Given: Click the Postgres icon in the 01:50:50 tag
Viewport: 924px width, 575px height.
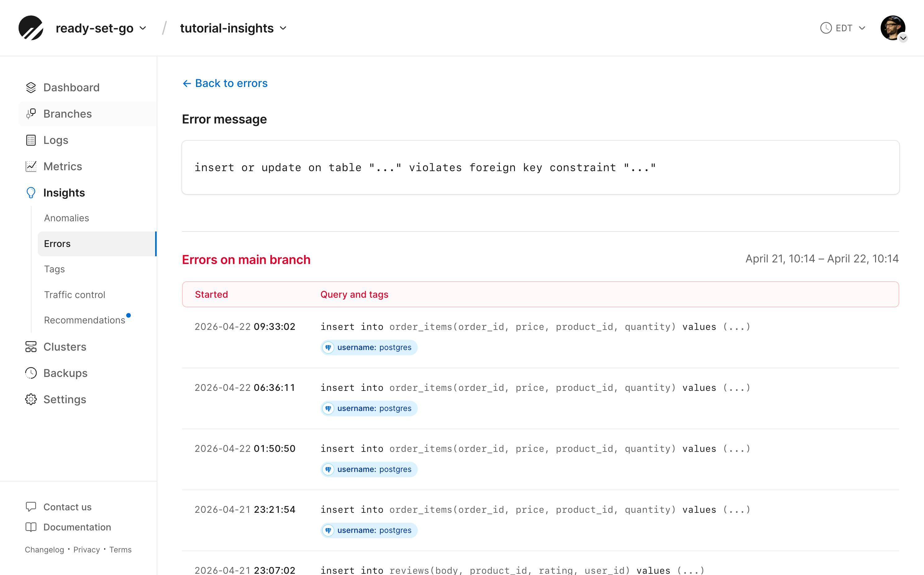Looking at the screenshot, I should tap(328, 469).
